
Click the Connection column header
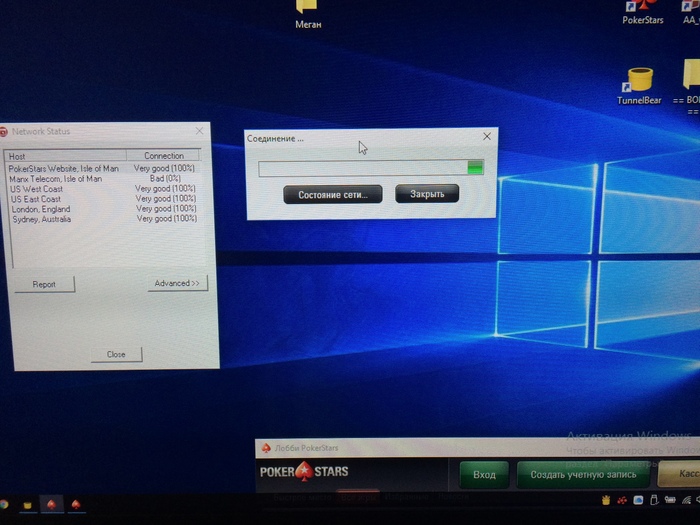(x=163, y=156)
